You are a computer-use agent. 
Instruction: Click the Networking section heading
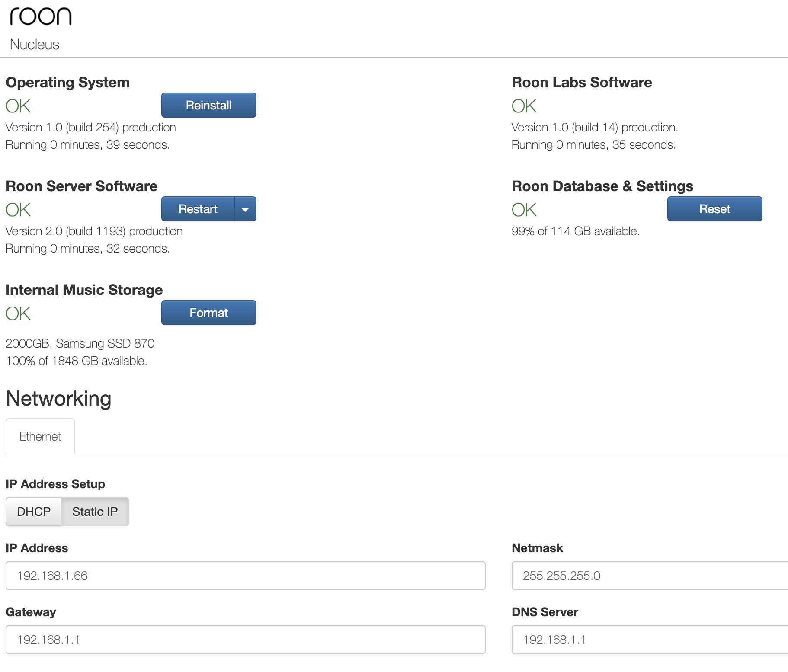(59, 398)
